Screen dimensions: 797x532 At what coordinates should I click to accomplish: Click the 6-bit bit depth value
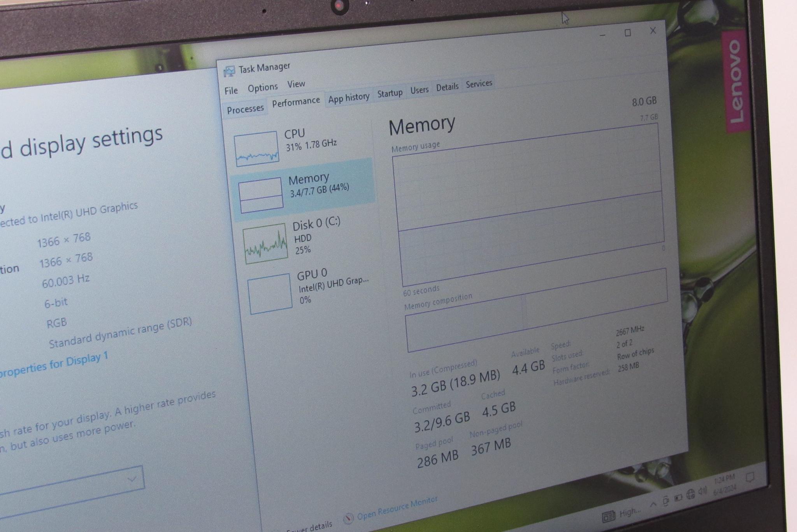pos(56,303)
